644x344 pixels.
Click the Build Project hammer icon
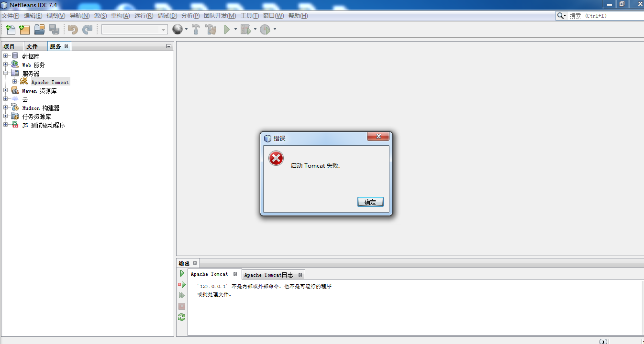click(196, 30)
